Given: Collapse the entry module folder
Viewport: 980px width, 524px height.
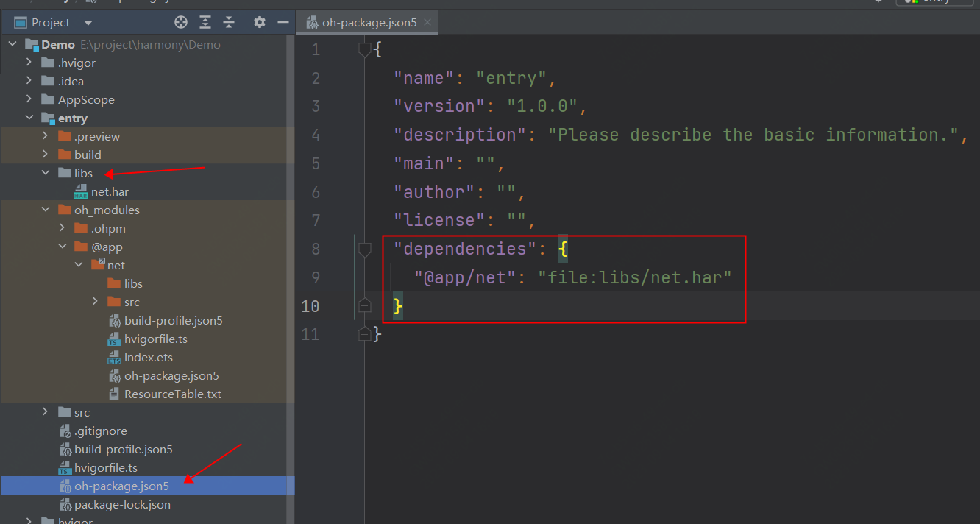Looking at the screenshot, I should coord(29,118).
